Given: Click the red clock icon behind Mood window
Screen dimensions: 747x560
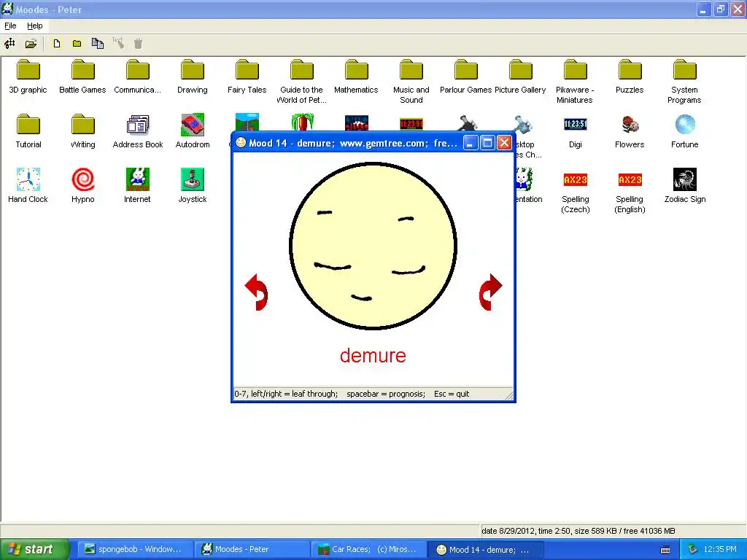Looking at the screenshot, I should tap(411, 123).
